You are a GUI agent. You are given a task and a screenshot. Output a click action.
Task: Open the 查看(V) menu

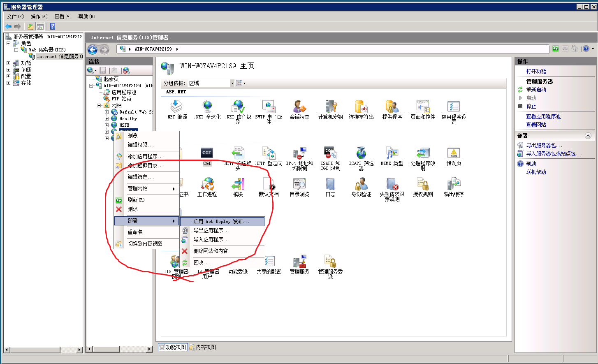pos(63,16)
